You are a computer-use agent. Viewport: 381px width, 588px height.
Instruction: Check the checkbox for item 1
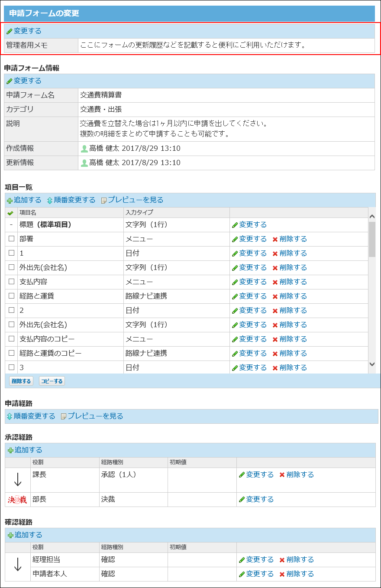(x=11, y=253)
